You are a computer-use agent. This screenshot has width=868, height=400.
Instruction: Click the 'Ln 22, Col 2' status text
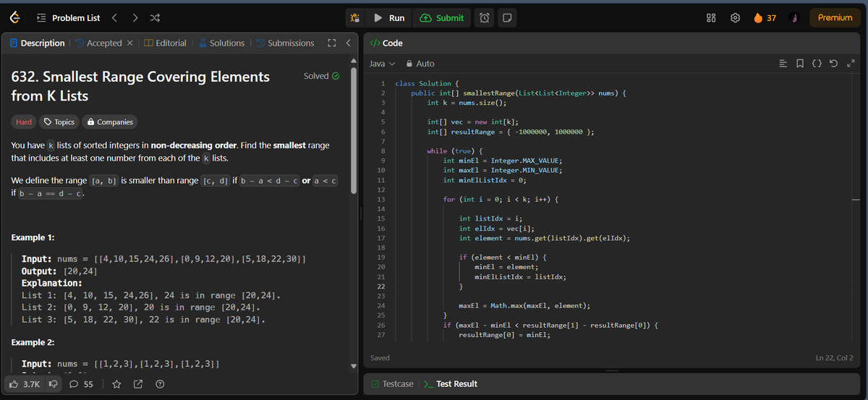[x=834, y=358]
